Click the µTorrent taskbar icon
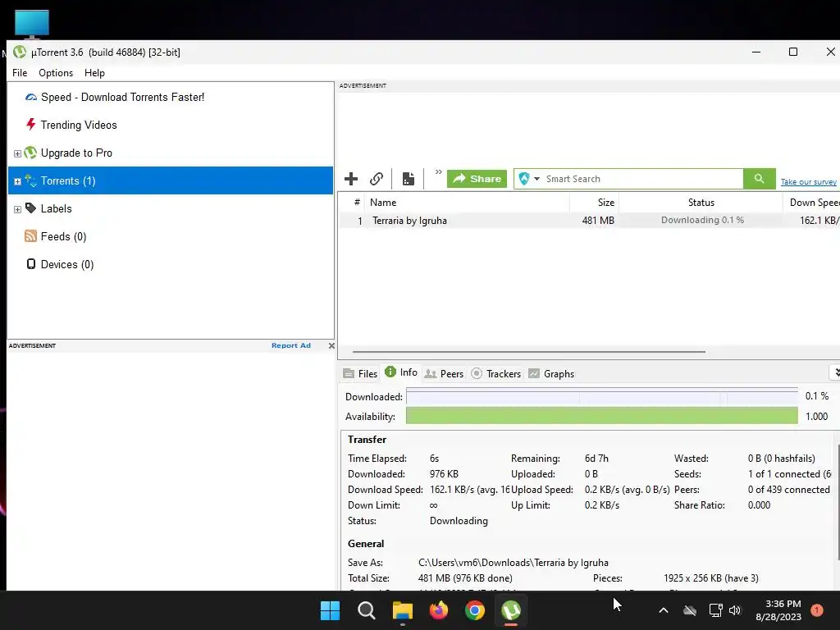 [511, 610]
